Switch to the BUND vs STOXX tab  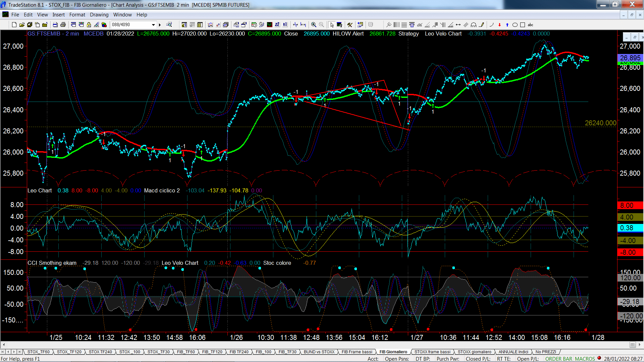click(x=319, y=352)
